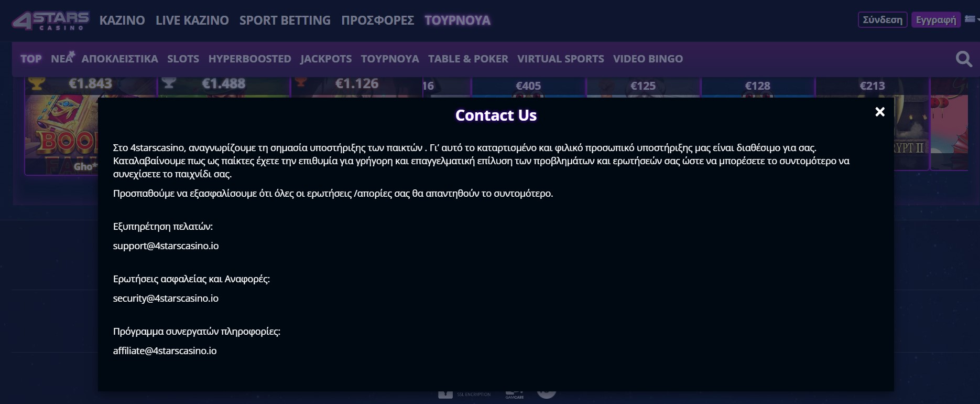Select the TOP games tab
Viewport: 980px width, 404px height.
pyautogui.click(x=31, y=59)
